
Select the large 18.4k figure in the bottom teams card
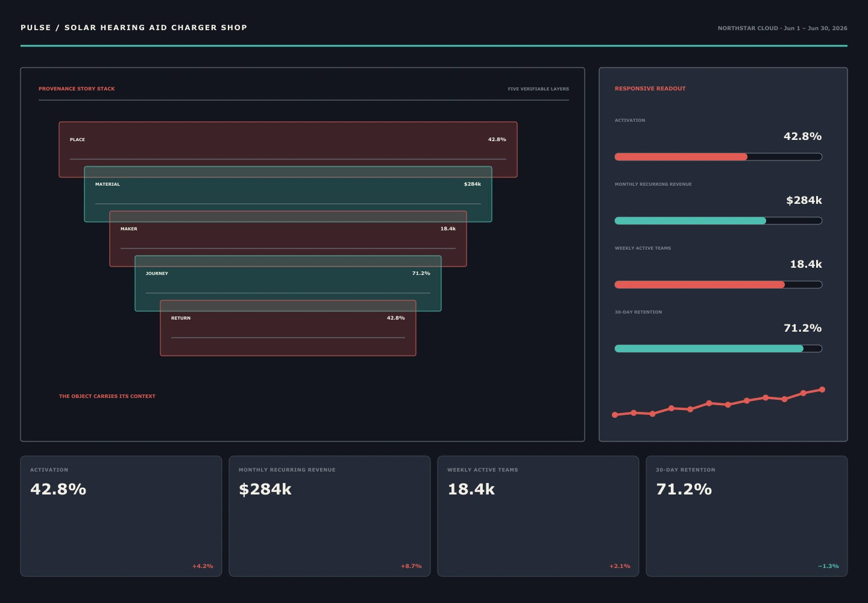471,489
